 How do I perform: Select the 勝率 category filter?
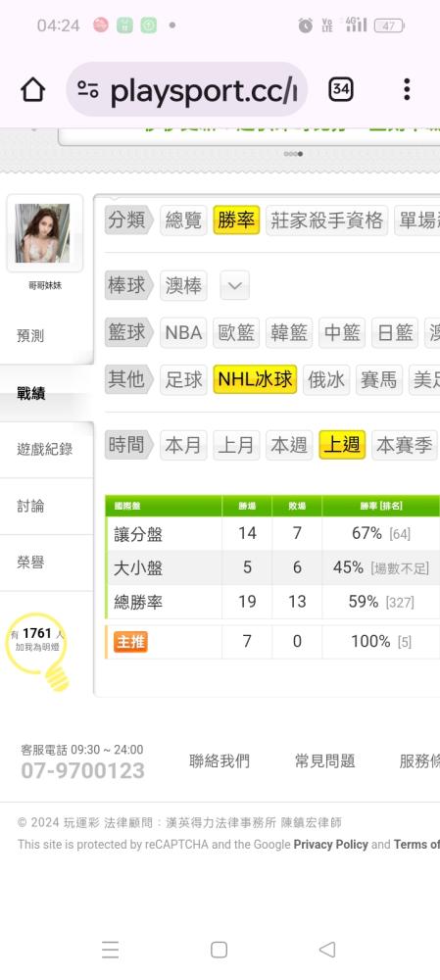coord(235,220)
